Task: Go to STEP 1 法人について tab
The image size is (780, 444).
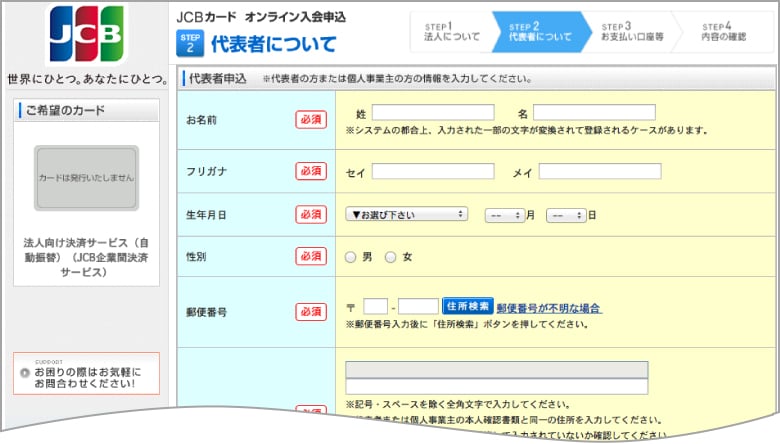Action: (449, 32)
